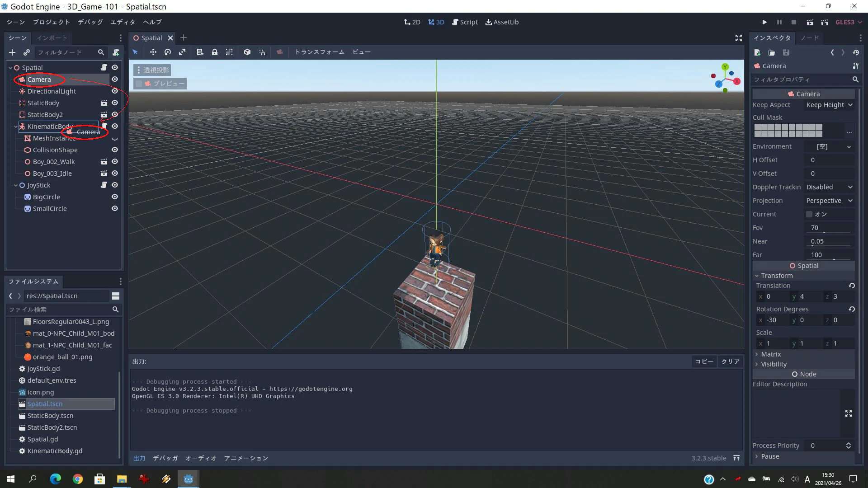This screenshot has height=488, width=868.
Task: Hide the CollisionShape node
Action: click(x=115, y=150)
